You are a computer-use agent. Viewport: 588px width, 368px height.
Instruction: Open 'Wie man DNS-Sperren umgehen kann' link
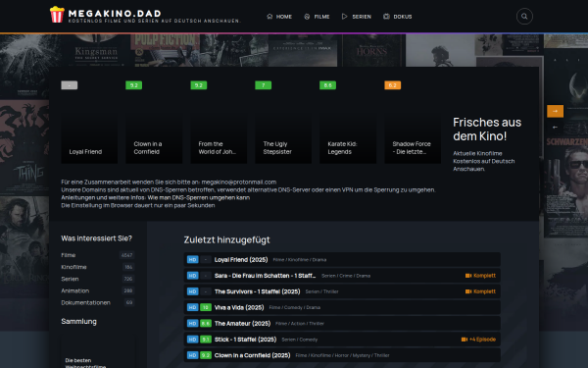pyautogui.click(x=198, y=197)
